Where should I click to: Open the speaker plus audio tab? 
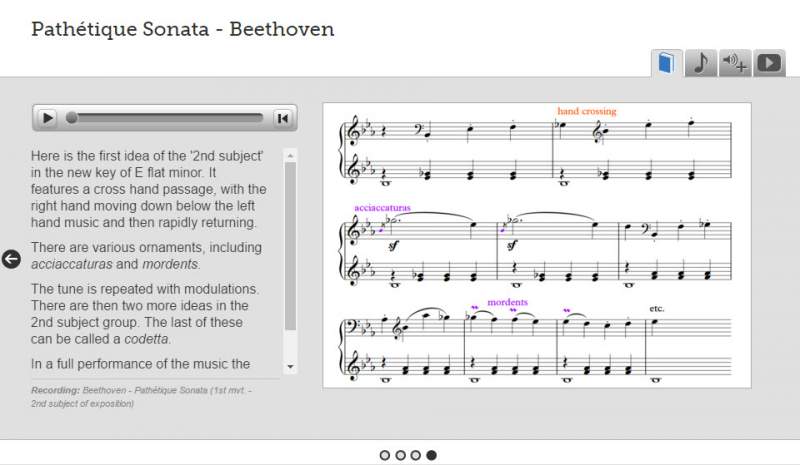735,63
